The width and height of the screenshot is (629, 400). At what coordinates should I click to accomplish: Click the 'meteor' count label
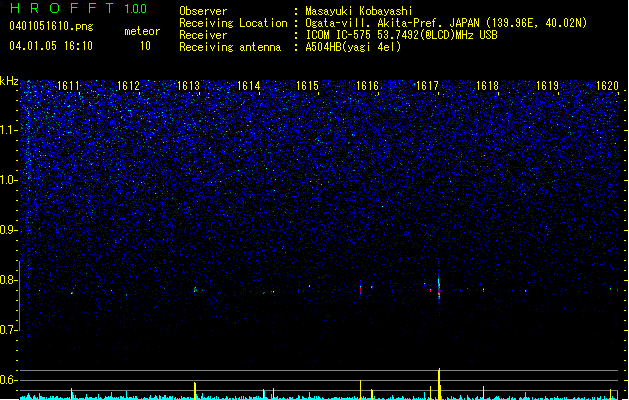click(142, 31)
